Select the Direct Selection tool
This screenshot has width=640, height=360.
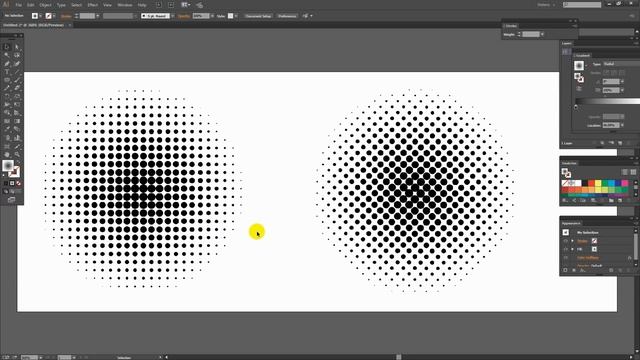click(x=17, y=47)
